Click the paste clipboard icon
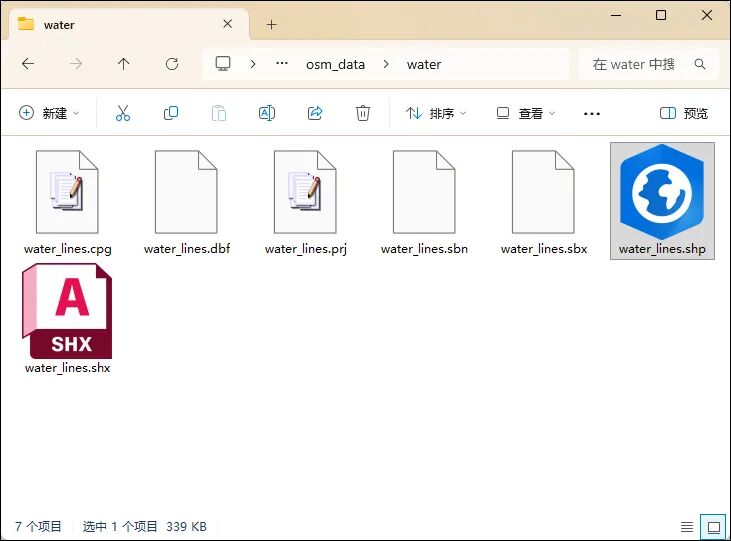 (x=219, y=113)
